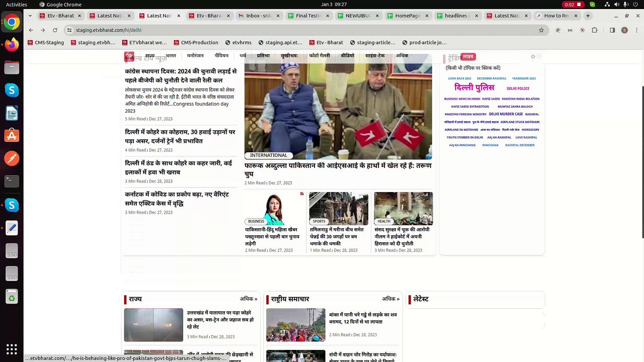Open the Jan 3 09:27 clock calendar
This screenshot has height=362, width=644.
click(334, 5)
